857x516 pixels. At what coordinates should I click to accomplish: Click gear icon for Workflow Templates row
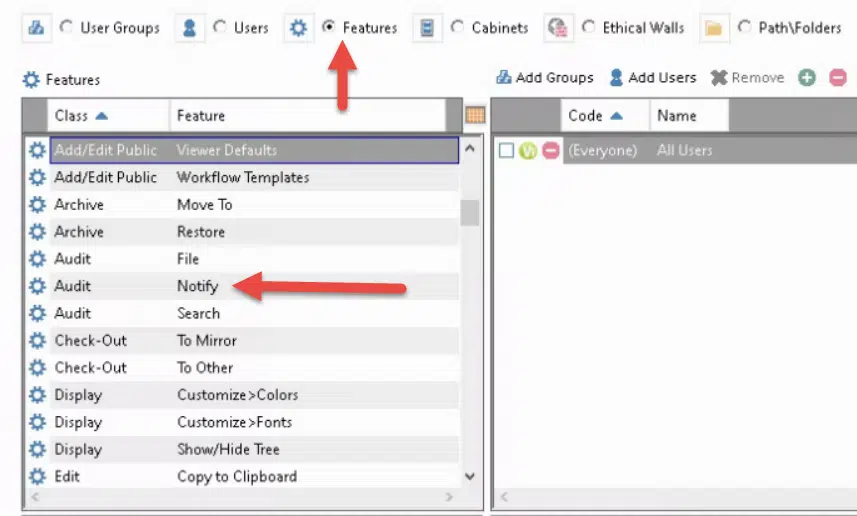tap(37, 177)
